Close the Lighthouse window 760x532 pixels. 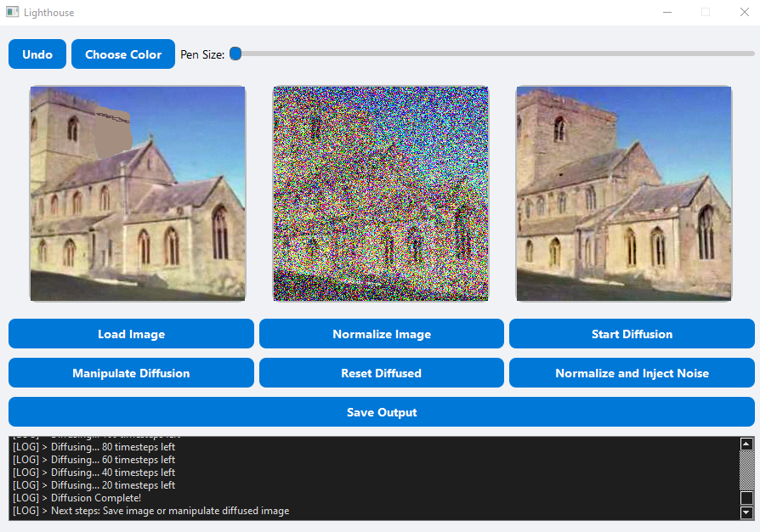[x=745, y=12]
